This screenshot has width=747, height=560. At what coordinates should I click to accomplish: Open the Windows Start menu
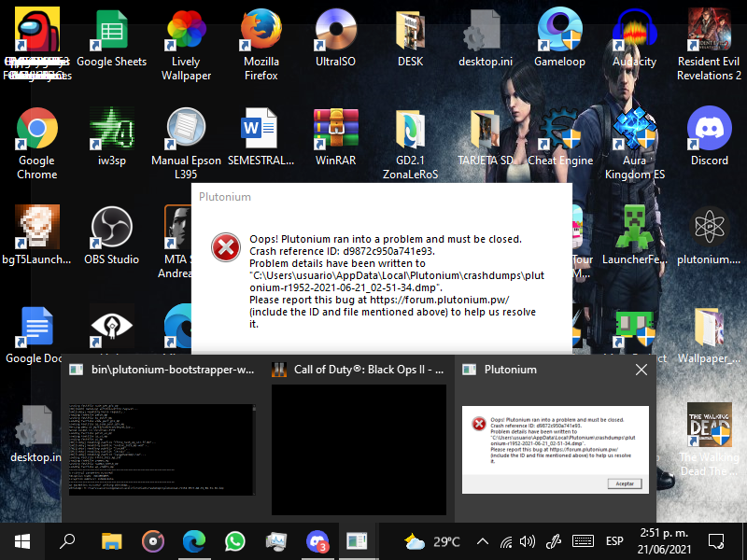(x=22, y=541)
